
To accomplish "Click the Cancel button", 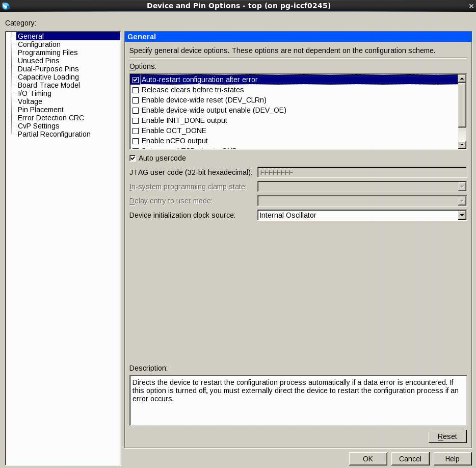I will click(410, 459).
